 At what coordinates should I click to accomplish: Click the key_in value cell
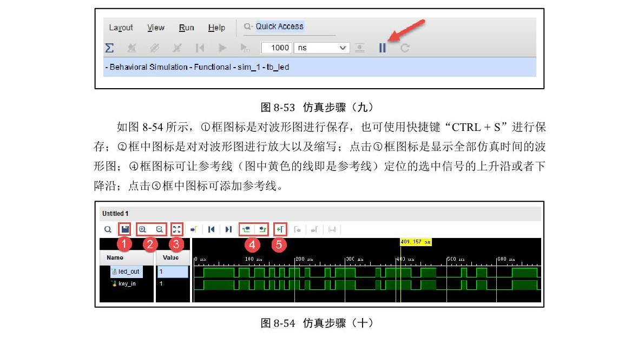[173, 283]
